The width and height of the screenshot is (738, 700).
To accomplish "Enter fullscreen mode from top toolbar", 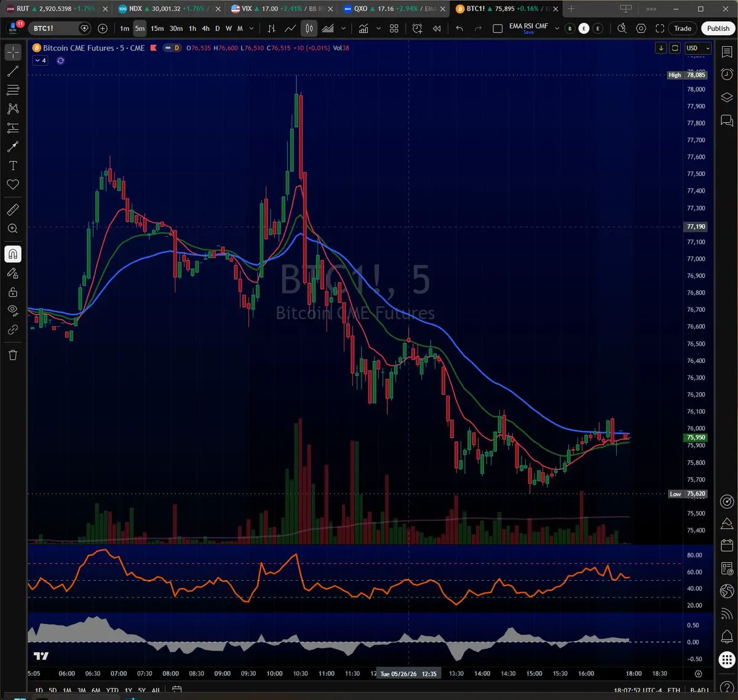I will click(660, 28).
